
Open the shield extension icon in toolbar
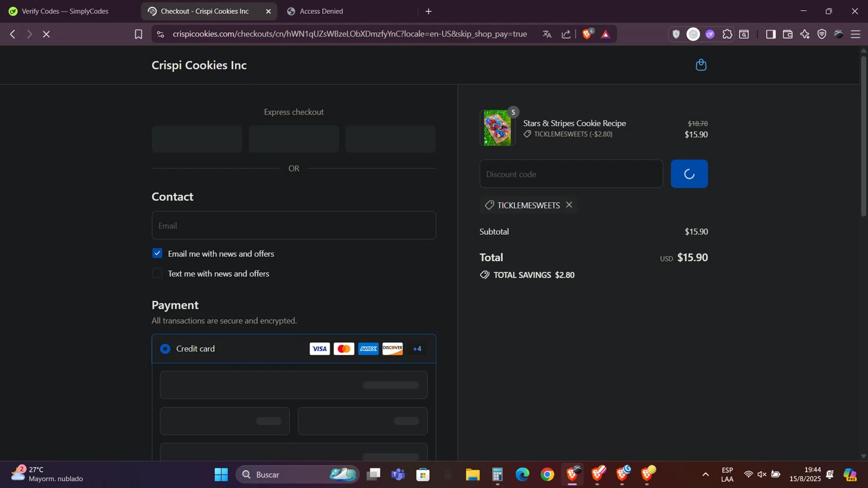[676, 34]
